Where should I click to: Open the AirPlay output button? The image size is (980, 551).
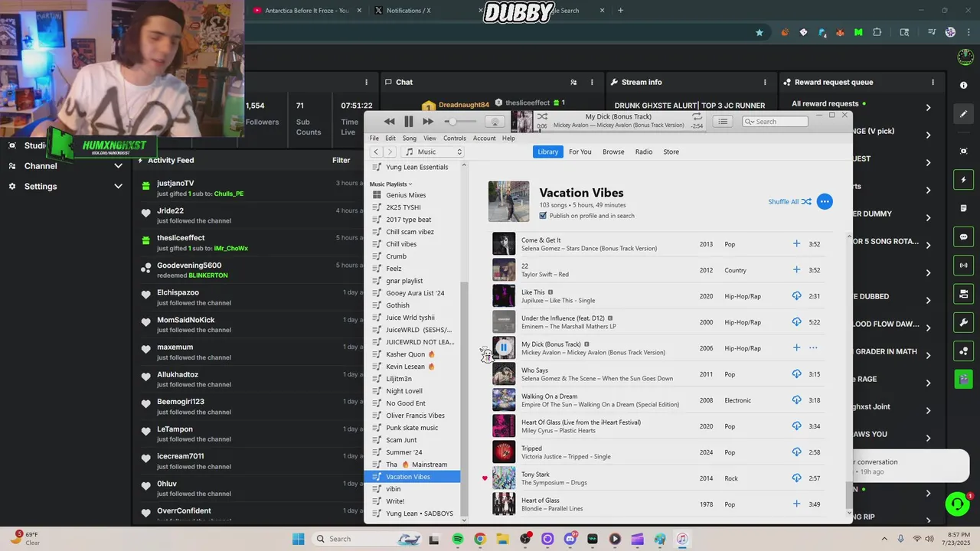coord(495,122)
